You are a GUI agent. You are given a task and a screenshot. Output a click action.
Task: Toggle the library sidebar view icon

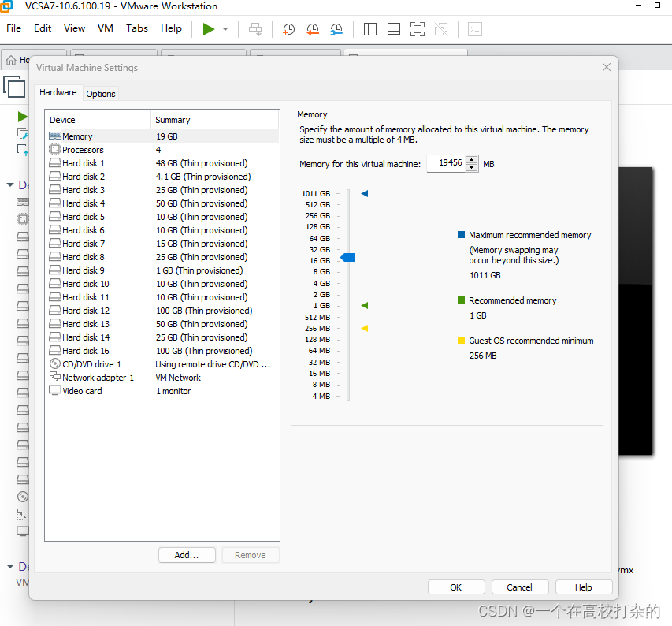pyautogui.click(x=369, y=29)
